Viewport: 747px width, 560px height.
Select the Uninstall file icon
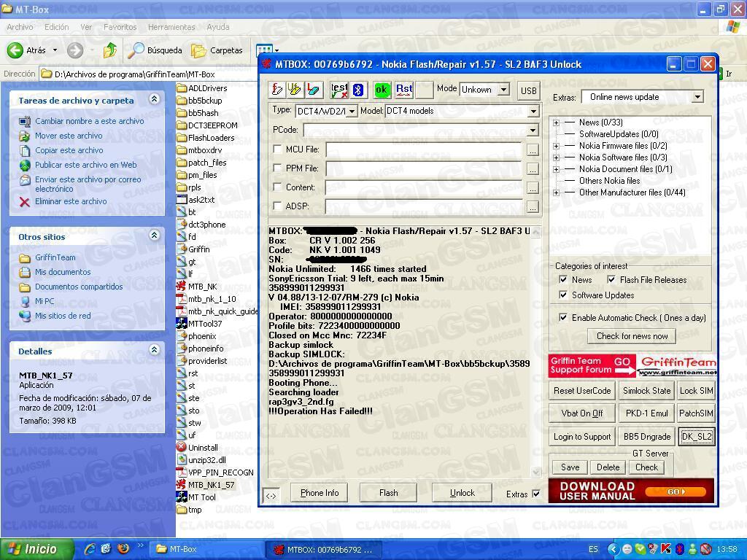tap(181, 447)
